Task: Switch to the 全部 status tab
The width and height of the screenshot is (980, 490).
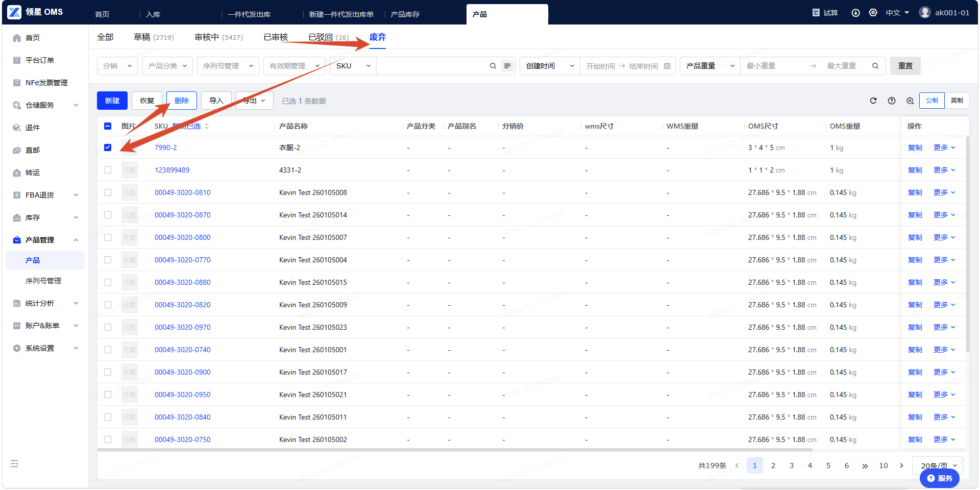Action: pos(105,37)
